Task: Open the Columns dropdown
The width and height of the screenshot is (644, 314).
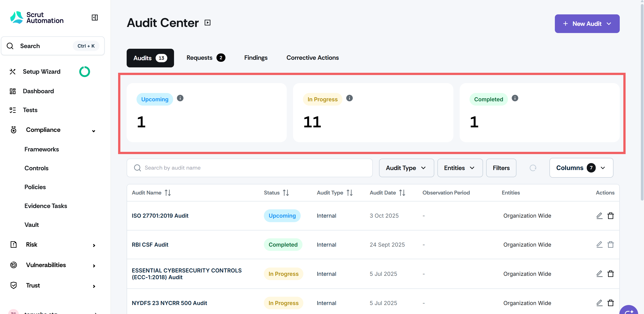Action: point(581,168)
